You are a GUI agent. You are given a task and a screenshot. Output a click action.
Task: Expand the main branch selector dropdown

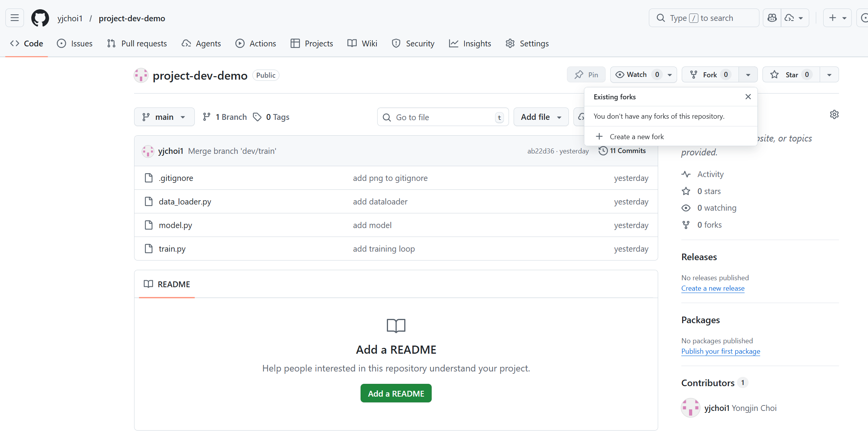[164, 117]
